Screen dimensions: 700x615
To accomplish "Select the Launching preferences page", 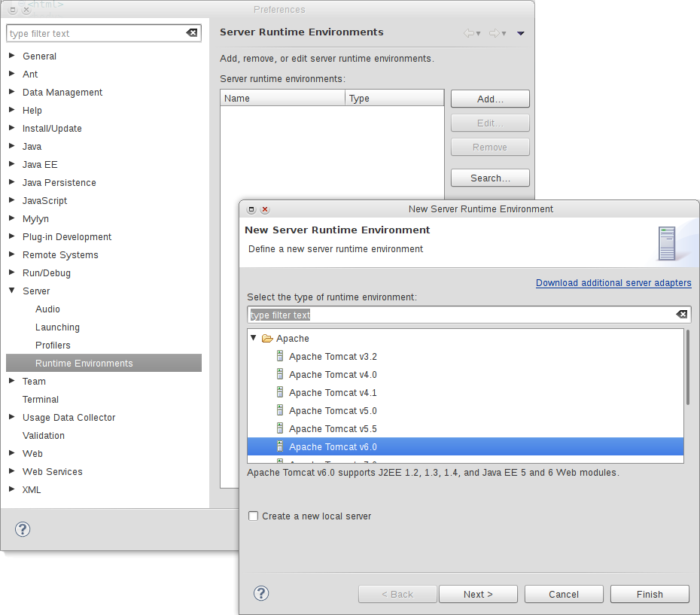I will point(58,327).
